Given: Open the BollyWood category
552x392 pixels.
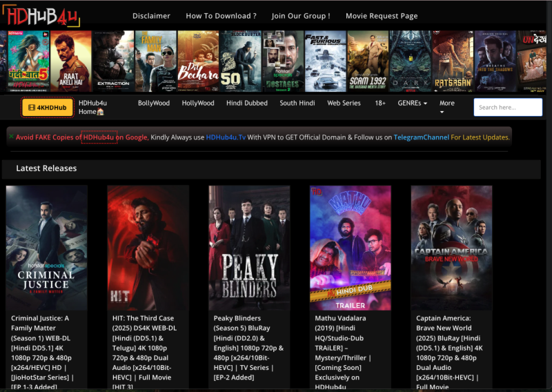Looking at the screenshot, I should point(154,104).
